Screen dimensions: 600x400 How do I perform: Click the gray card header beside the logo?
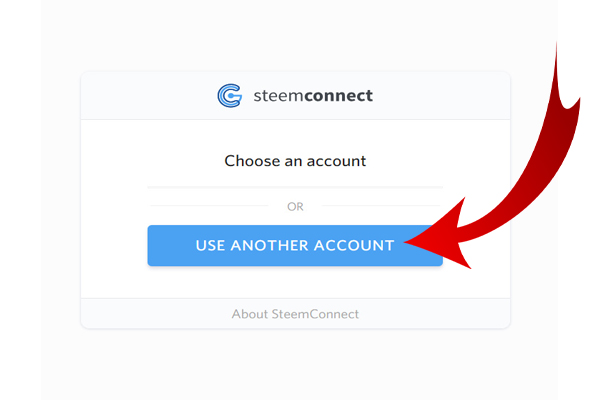click(x=440, y=96)
